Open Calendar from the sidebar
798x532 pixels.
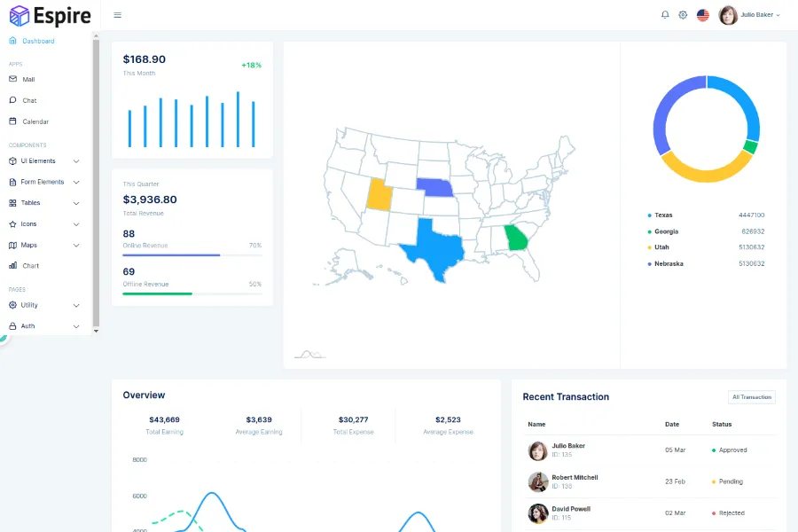[35, 121]
